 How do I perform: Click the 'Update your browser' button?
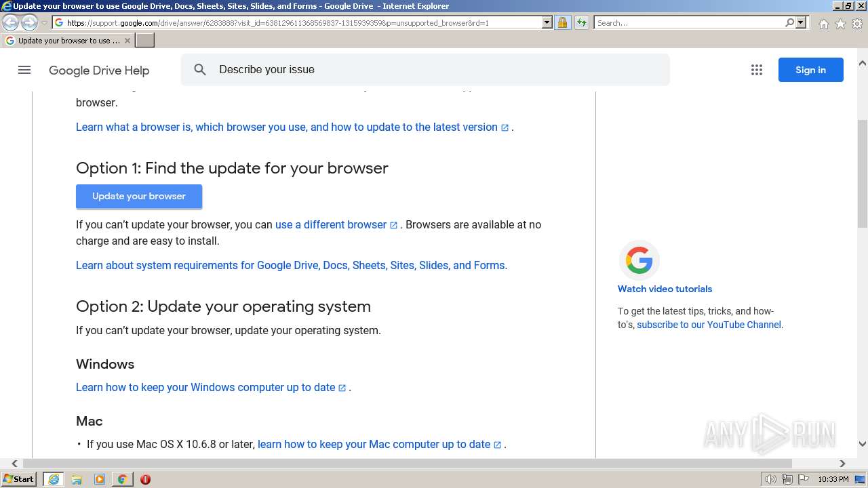click(x=139, y=197)
